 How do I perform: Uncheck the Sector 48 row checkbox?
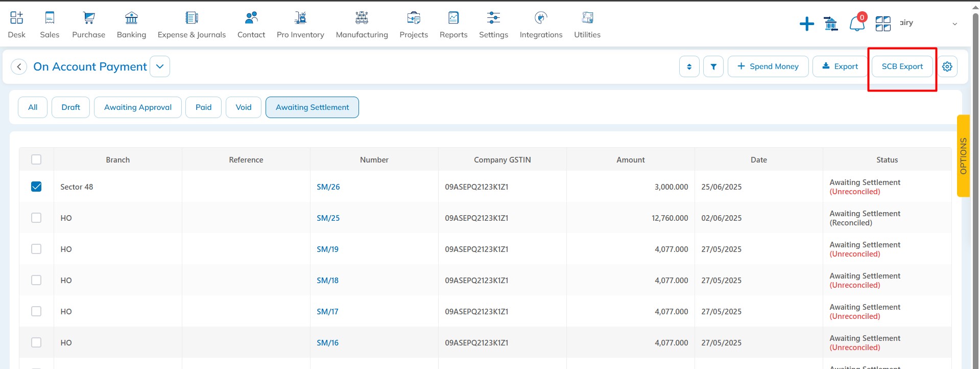click(x=36, y=187)
